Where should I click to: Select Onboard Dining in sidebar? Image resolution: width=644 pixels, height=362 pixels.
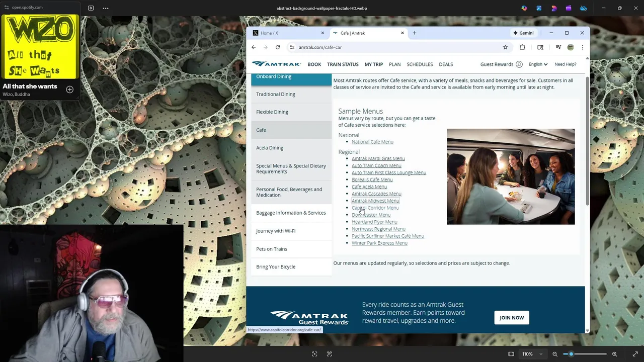[x=291, y=79]
